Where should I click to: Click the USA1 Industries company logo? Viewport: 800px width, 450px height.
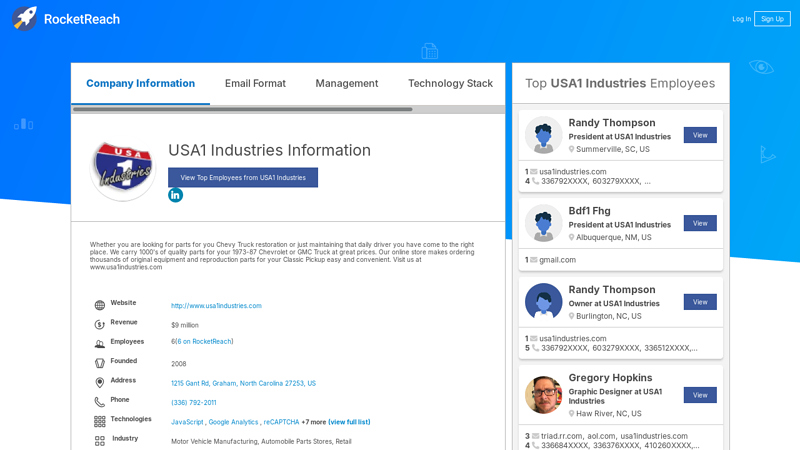coord(122,169)
